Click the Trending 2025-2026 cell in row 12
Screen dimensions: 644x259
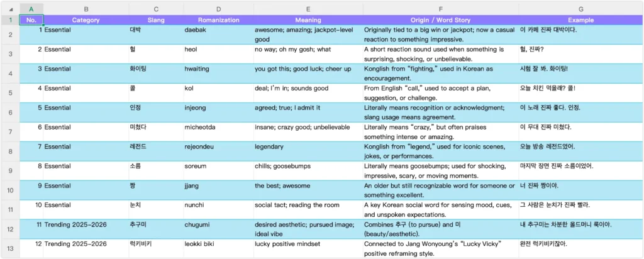[x=86, y=229]
